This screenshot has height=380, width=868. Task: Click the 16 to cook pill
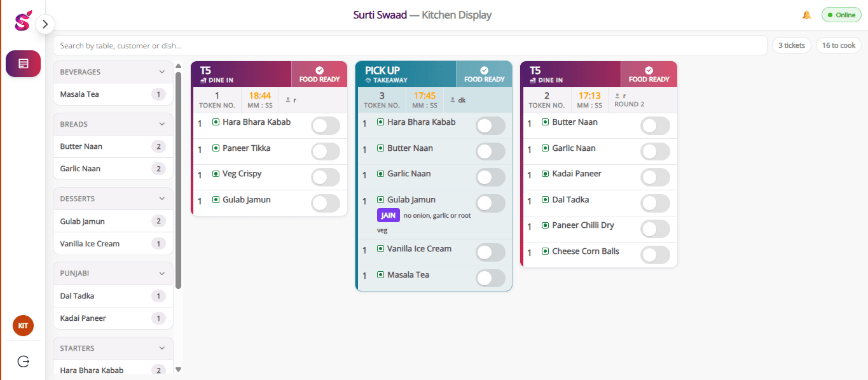pos(839,45)
